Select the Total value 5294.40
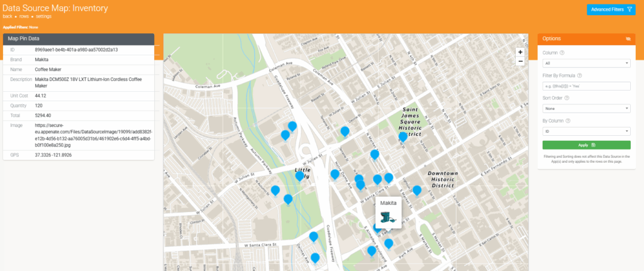 (43, 116)
